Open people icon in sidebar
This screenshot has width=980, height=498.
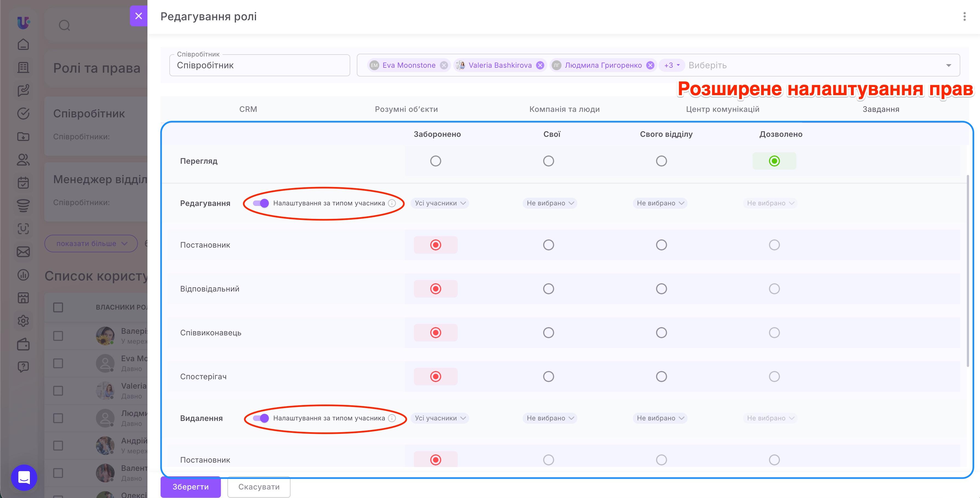coord(23,160)
